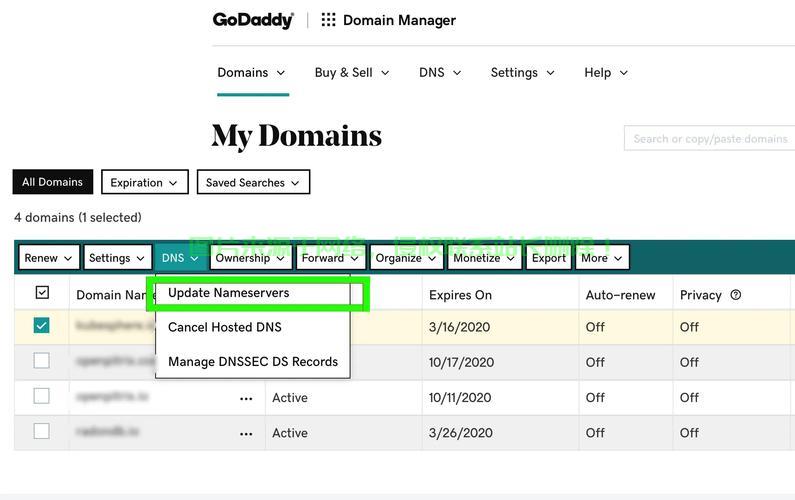Viewport: 795px width, 500px height.
Task: Check the domain expiring 3/26/2020
Action: [42, 431]
